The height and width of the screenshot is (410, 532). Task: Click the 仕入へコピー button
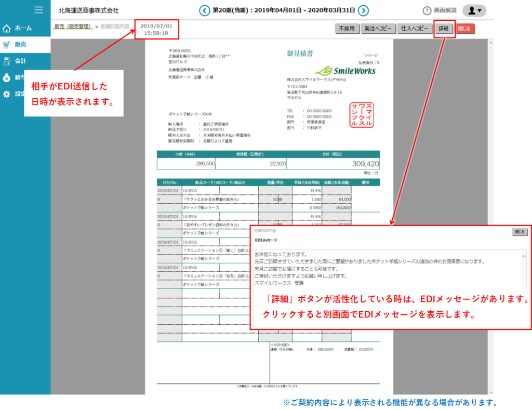tap(415, 29)
